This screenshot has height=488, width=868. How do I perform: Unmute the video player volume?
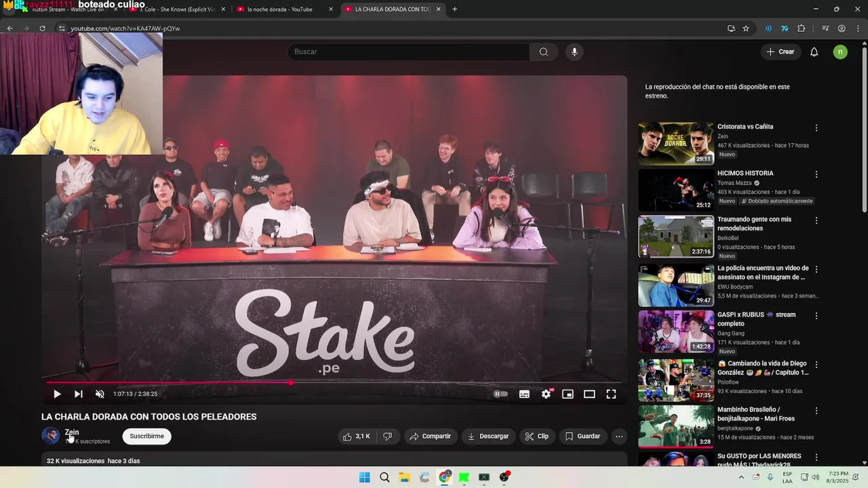coord(100,394)
